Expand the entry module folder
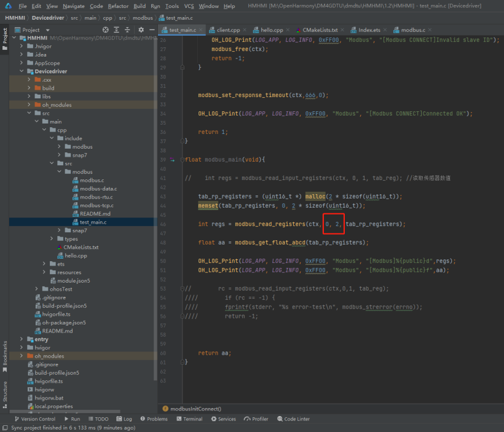 (x=22, y=339)
